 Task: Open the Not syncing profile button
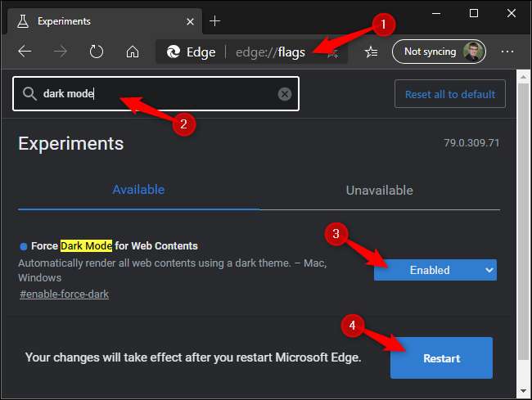(x=439, y=52)
